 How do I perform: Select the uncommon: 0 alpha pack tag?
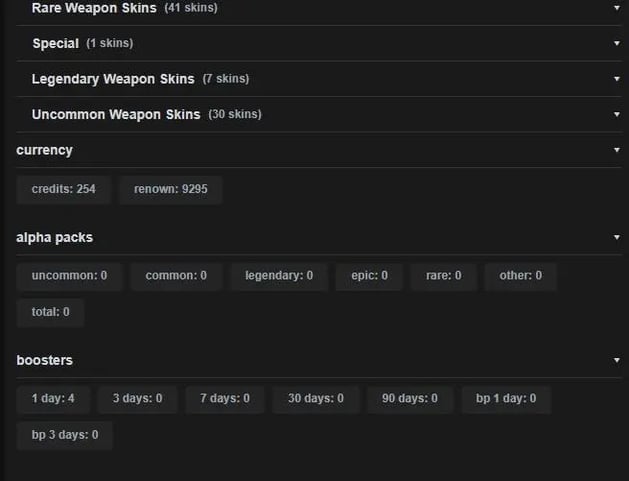coord(69,276)
